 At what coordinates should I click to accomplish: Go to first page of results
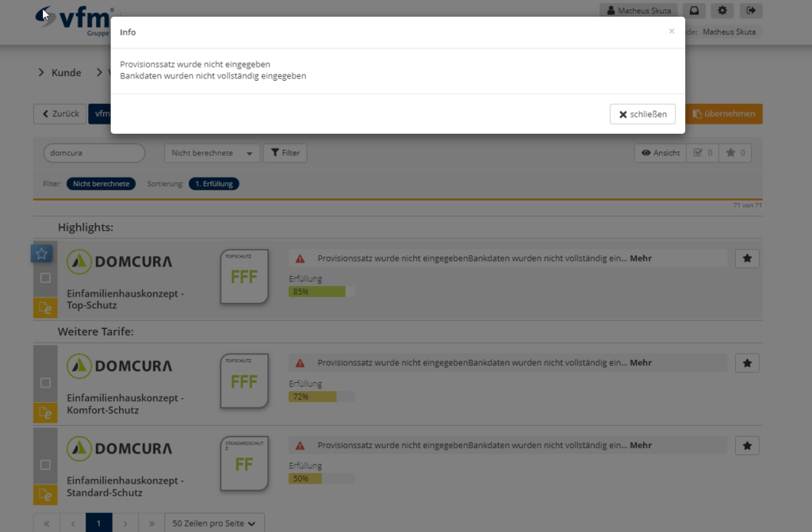(47, 523)
